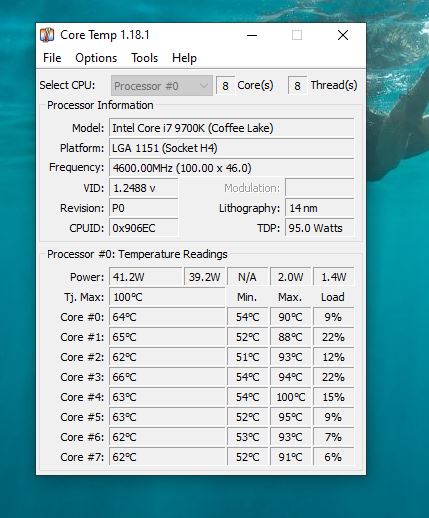Minimize the Core Temp window
This screenshot has width=429, height=518.
pos(252,35)
